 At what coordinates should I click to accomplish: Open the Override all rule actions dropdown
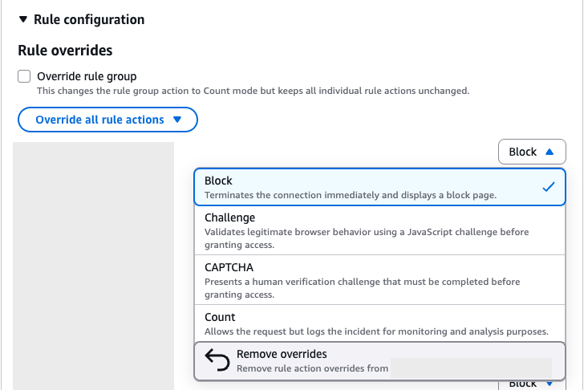point(107,120)
